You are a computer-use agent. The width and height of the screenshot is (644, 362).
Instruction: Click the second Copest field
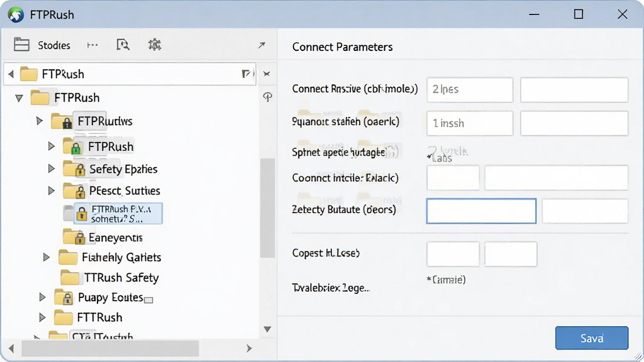pos(511,254)
